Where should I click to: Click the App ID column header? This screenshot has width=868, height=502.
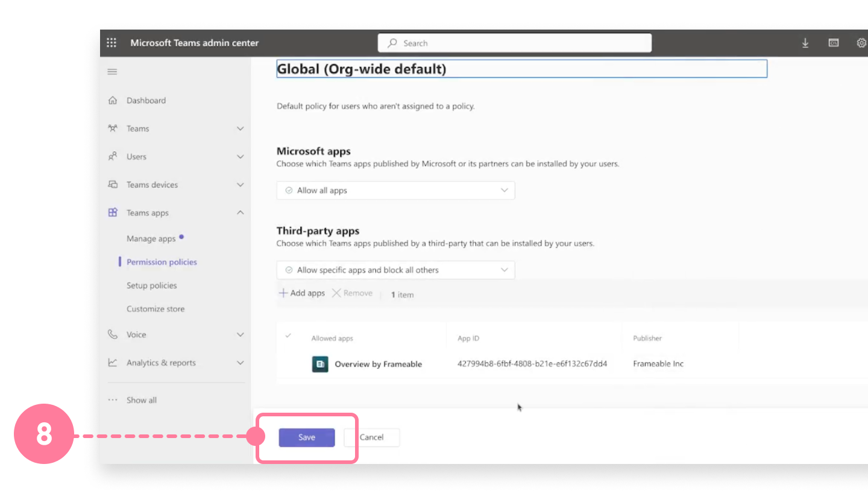pos(468,338)
